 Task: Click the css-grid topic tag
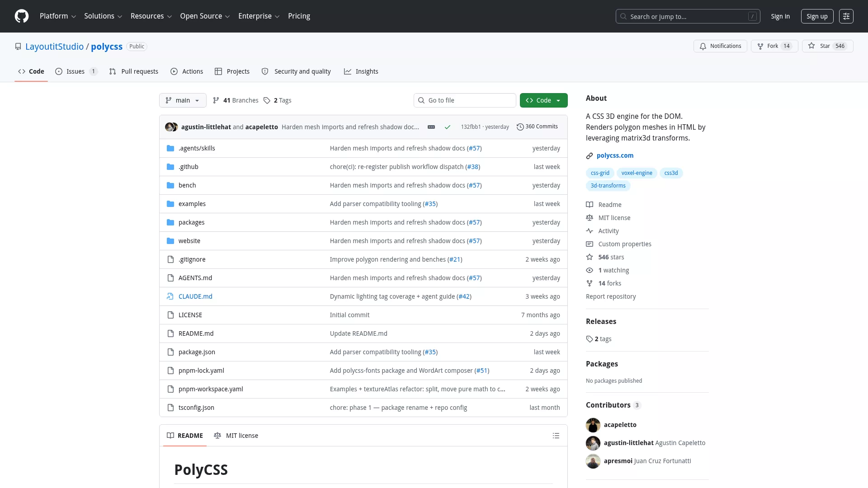[600, 173]
